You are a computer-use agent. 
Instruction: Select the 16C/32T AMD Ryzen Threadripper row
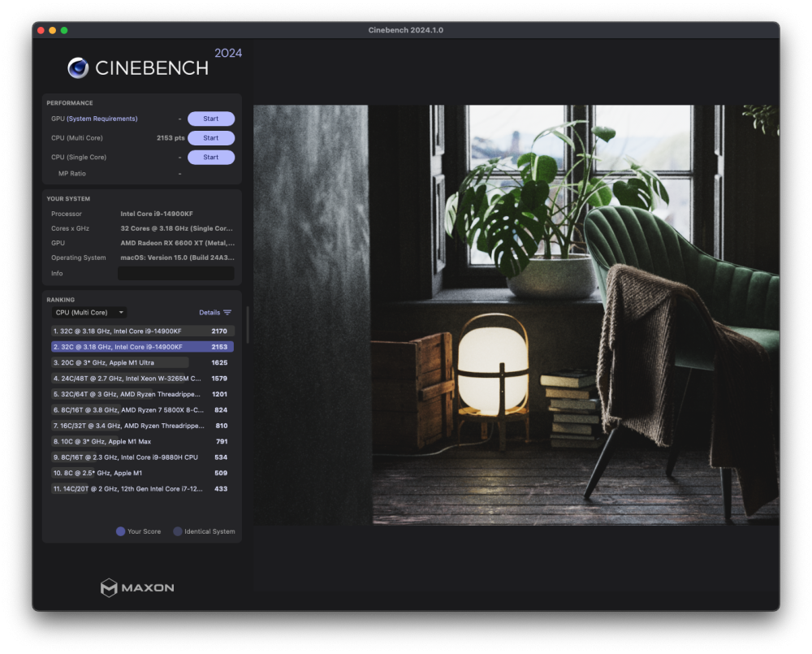142,426
